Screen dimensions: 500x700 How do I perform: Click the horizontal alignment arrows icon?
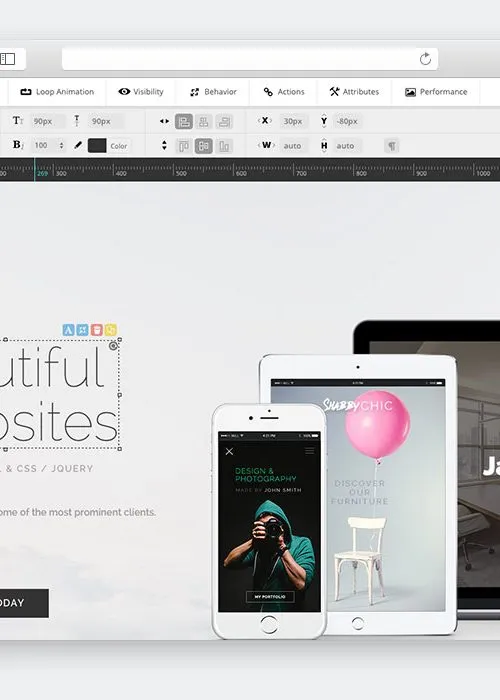(x=164, y=121)
